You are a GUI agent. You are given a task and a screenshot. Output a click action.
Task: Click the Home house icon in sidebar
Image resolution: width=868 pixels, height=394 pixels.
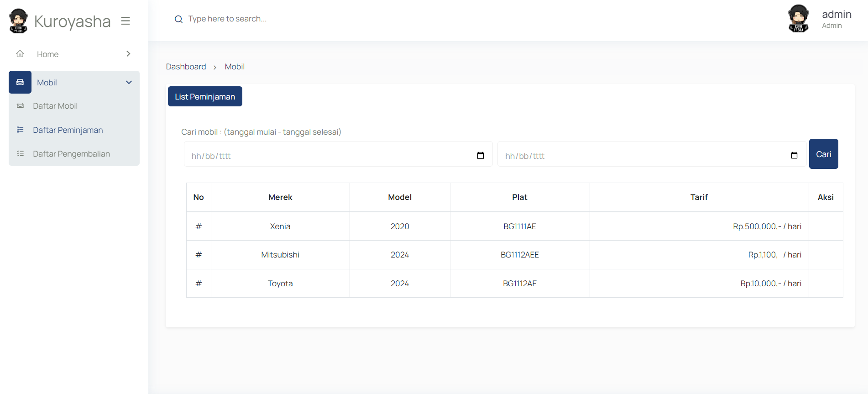20,54
